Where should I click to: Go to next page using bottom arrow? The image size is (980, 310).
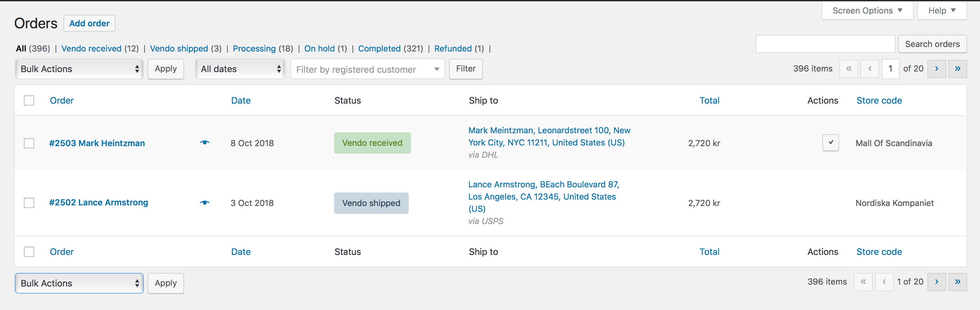tap(936, 282)
